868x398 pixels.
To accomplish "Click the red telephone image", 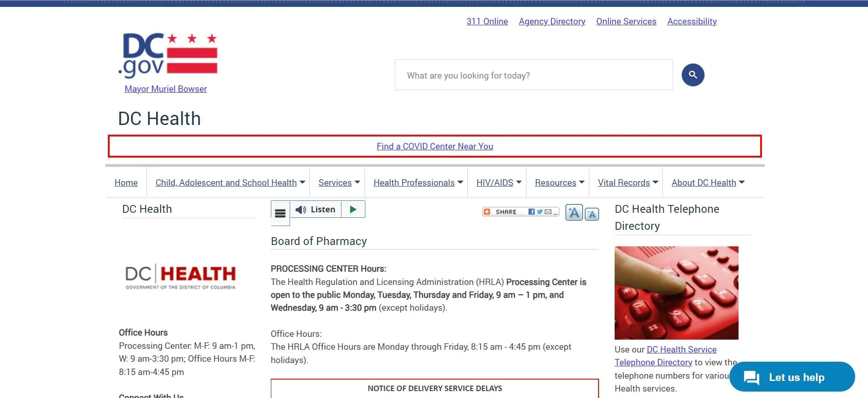I will coord(676,293).
